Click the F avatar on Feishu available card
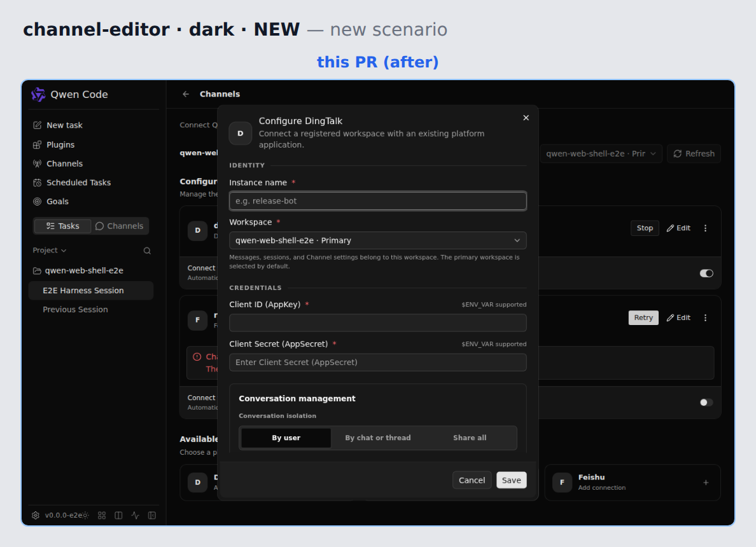 coord(562,482)
